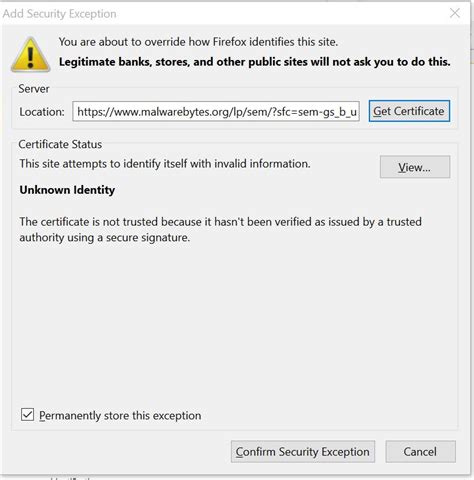Click the bold legitimate banks warning text

[x=255, y=62]
